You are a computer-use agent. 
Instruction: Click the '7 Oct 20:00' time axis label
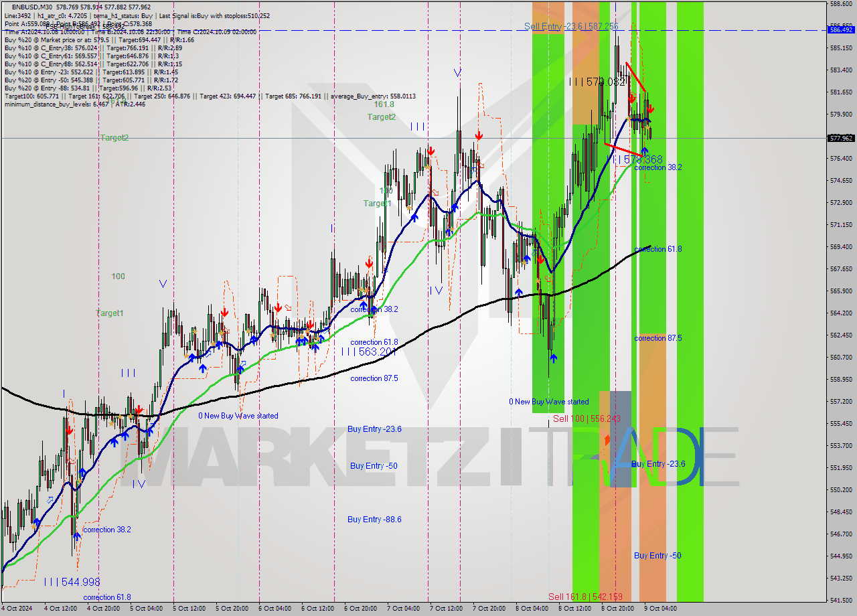(x=489, y=609)
